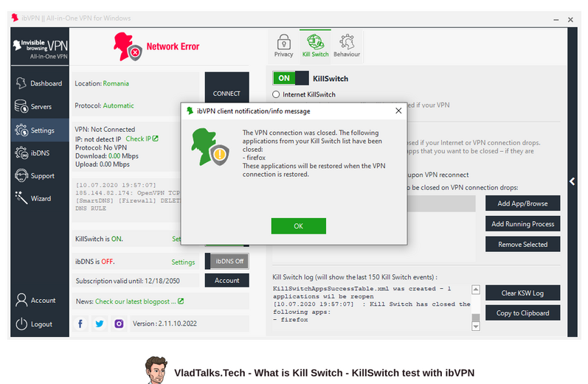Click Copy to Clipboard button

coord(523,313)
